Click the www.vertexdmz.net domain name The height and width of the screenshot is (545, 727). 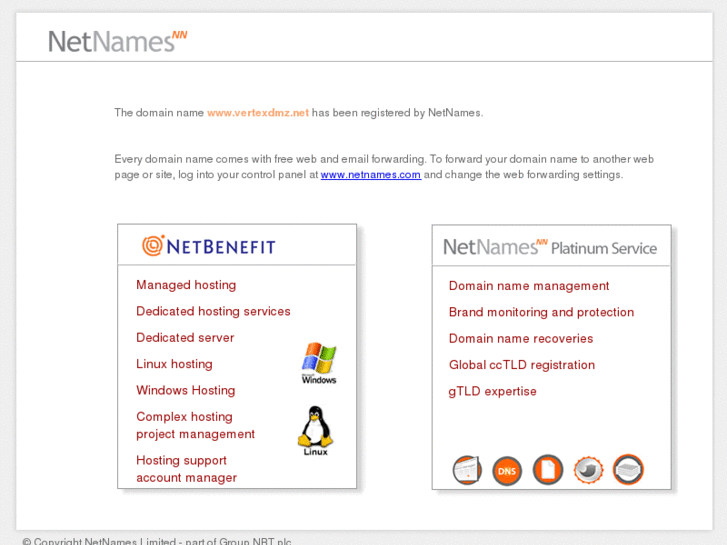click(258, 113)
